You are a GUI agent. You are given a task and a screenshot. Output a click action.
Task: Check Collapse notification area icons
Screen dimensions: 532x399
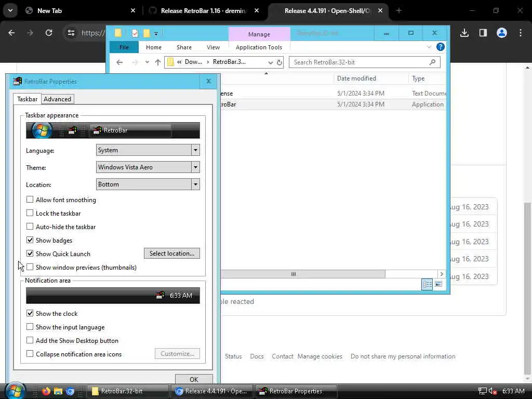[30, 354]
